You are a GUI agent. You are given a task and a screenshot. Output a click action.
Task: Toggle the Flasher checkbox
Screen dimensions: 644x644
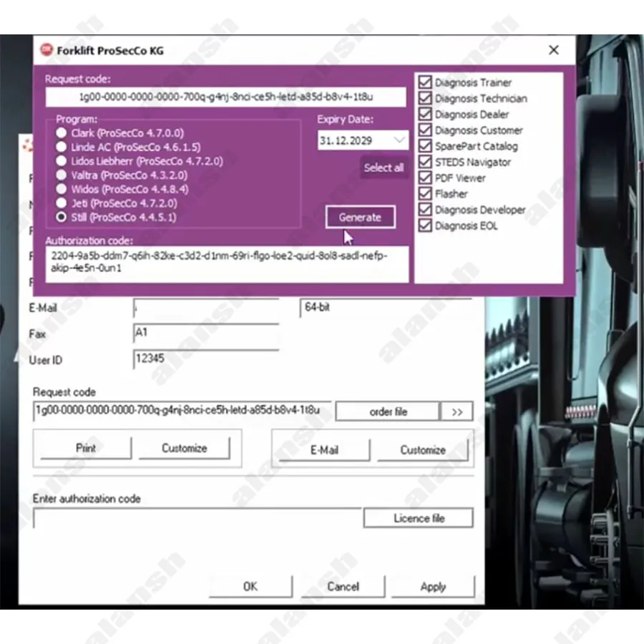(x=425, y=193)
